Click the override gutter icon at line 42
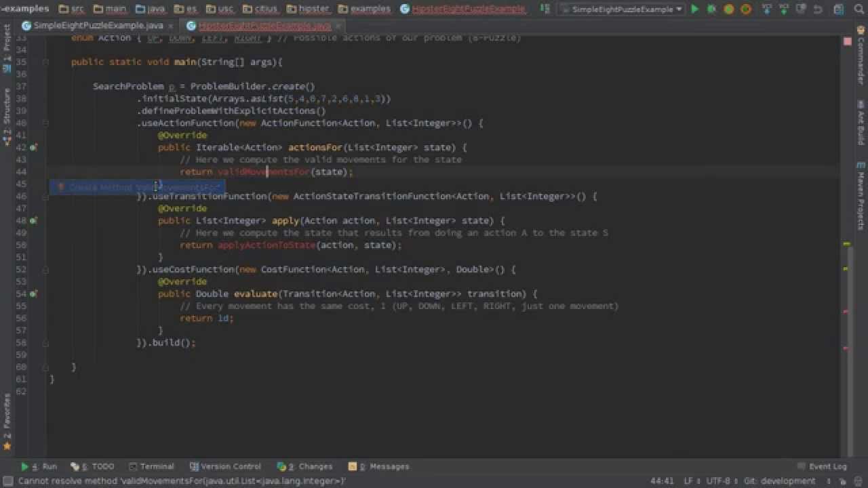The height and width of the screenshot is (488, 868). [x=33, y=147]
